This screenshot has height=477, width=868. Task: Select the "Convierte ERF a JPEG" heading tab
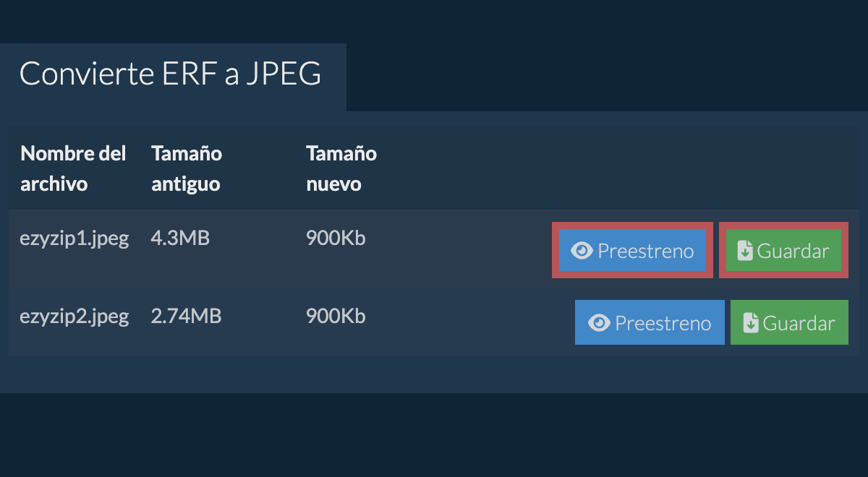point(171,74)
